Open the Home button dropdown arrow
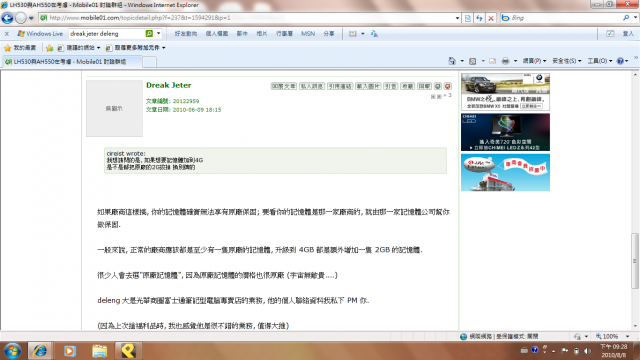Image resolution: width=640 pixels, height=360 pixels. click(x=462, y=61)
